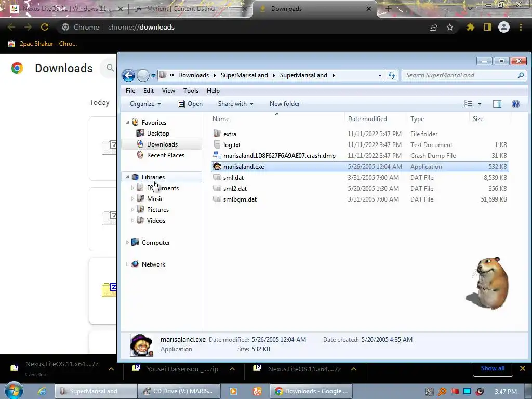This screenshot has width=532, height=399.
Task: Open the Share with dropdown
Action: (236, 104)
